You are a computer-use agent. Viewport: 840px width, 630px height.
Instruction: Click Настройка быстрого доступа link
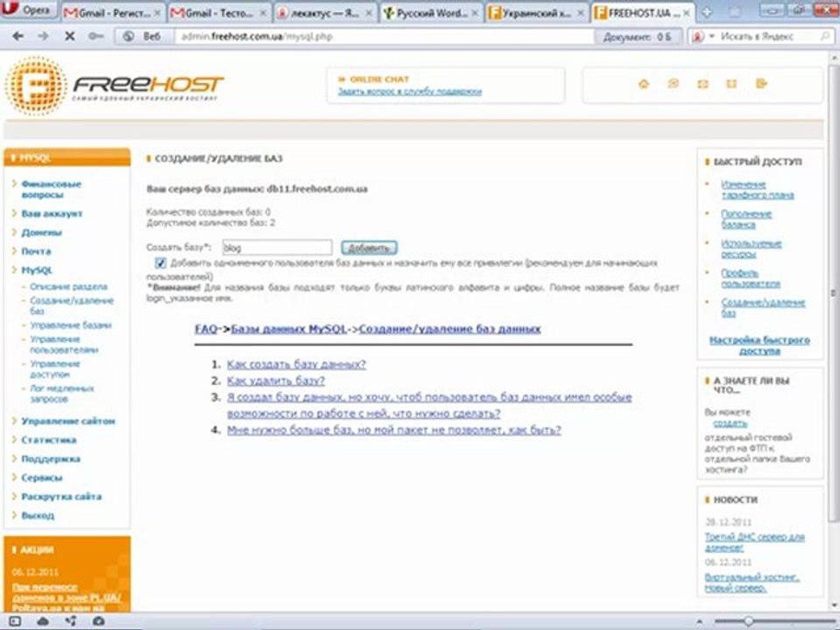point(759,346)
